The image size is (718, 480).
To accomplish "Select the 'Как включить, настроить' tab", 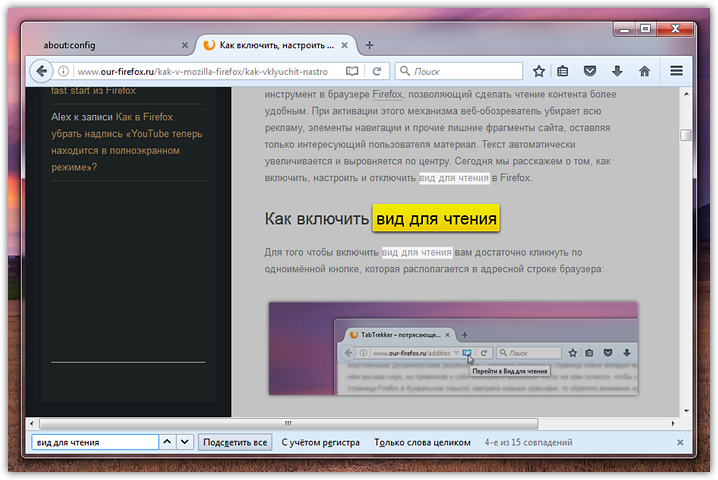I will [276, 45].
